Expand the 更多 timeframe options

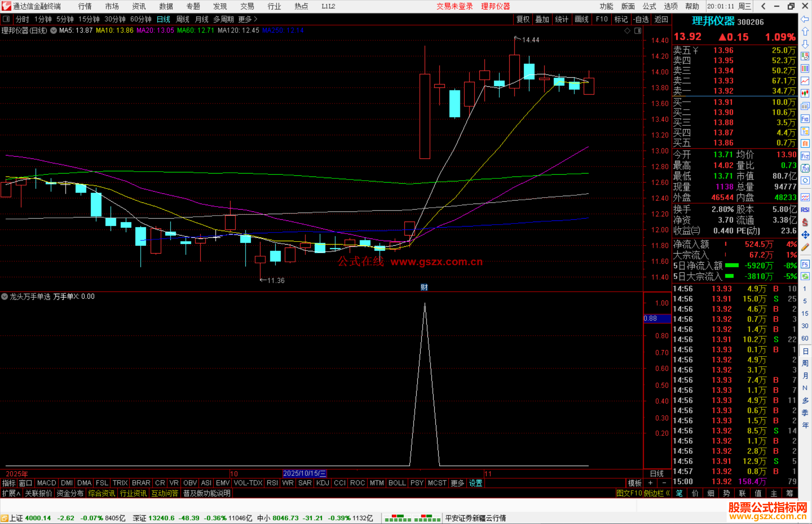[x=247, y=19]
